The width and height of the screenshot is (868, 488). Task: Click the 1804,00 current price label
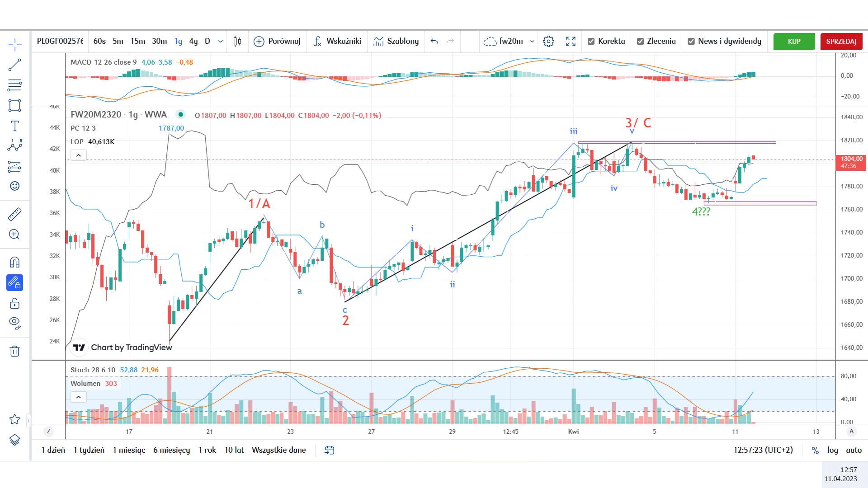pos(851,162)
